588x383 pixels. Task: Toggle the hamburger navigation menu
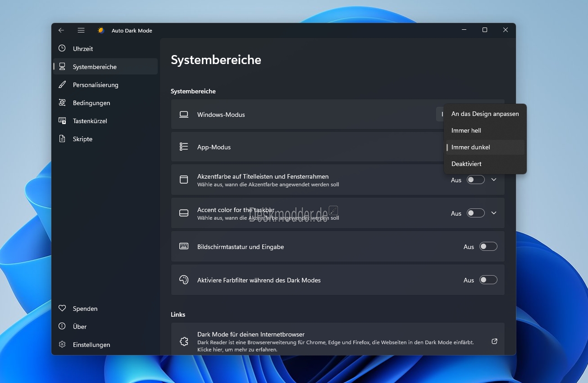pos(81,30)
